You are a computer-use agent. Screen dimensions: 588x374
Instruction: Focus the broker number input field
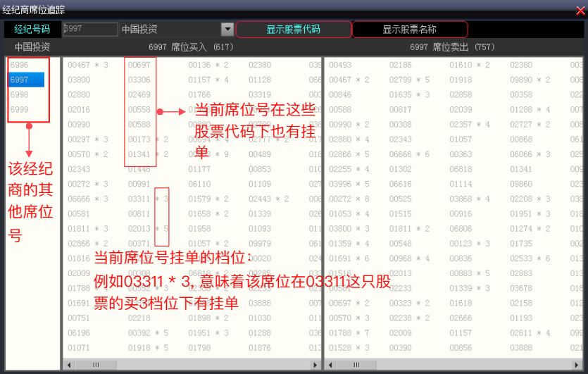[x=90, y=30]
